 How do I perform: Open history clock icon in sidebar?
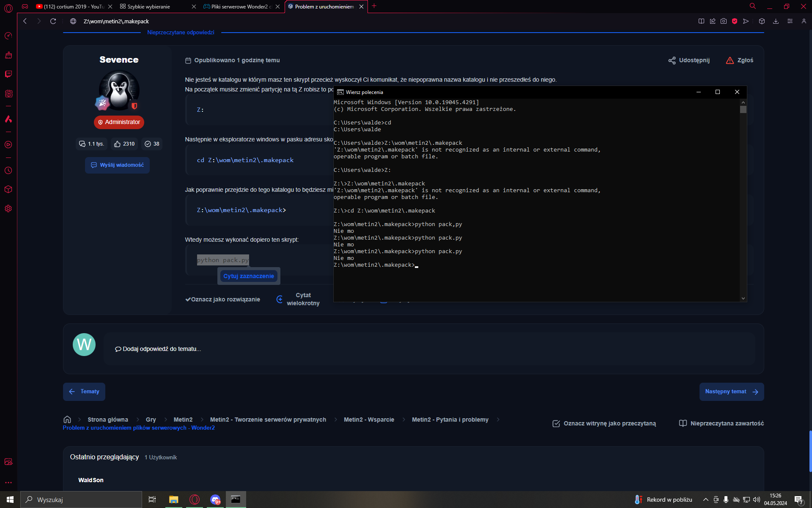8,171
